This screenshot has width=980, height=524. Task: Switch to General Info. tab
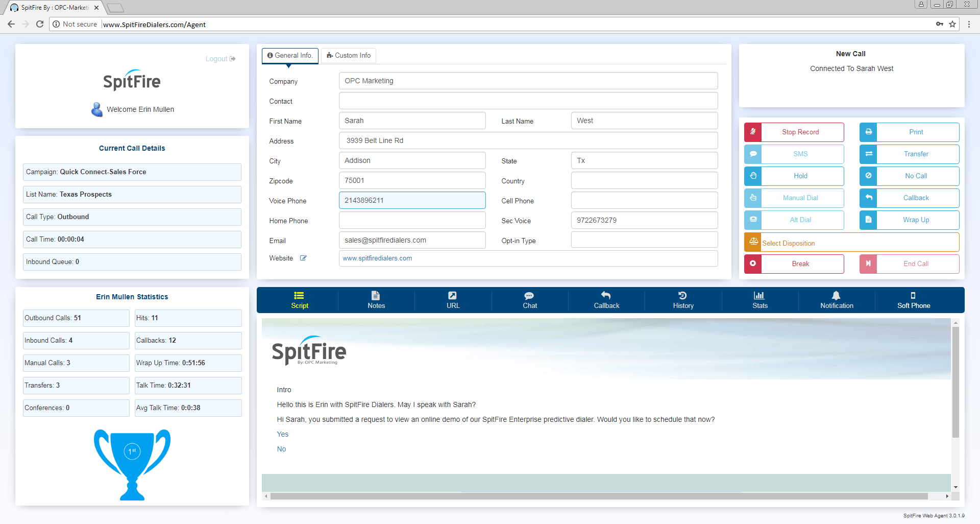(290, 55)
